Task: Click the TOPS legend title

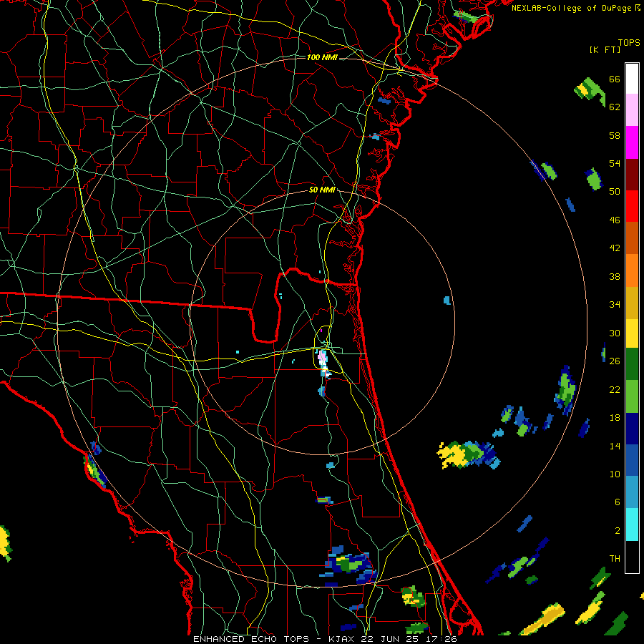Action: pyautogui.click(x=629, y=43)
